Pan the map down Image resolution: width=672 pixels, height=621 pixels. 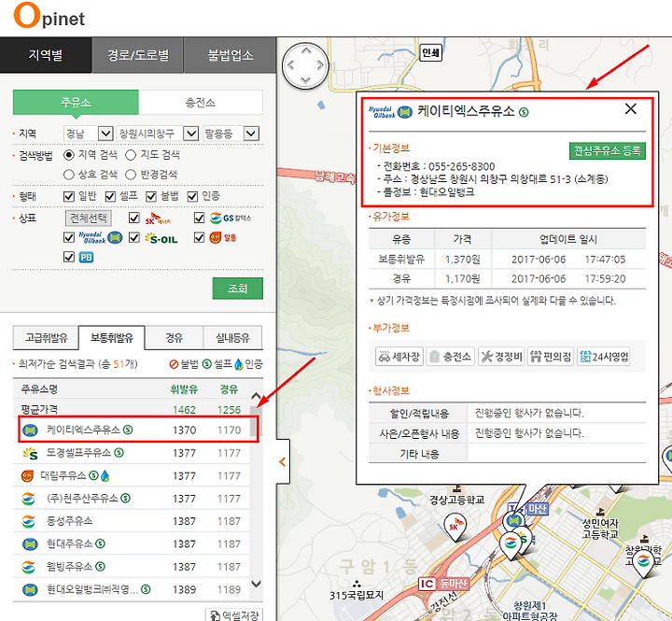pyautogui.click(x=305, y=80)
